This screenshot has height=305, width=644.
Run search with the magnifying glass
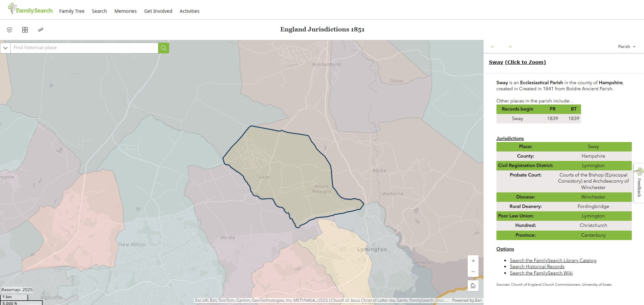[163, 48]
